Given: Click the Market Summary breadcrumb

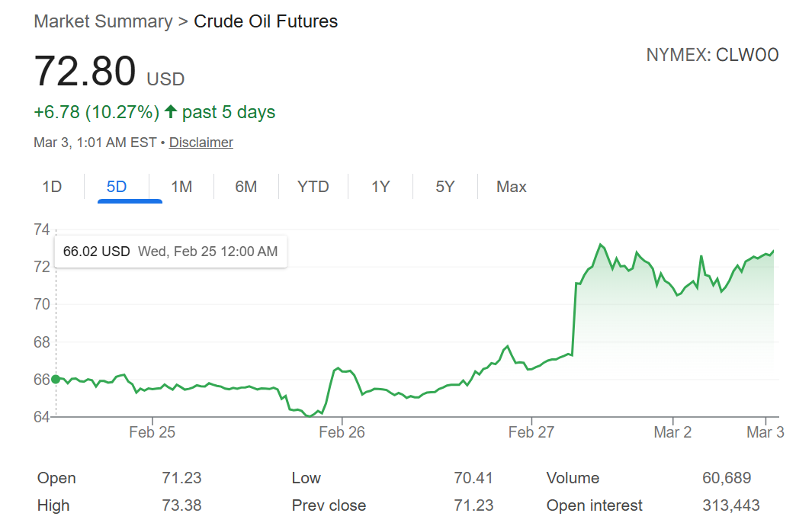Looking at the screenshot, I should [103, 21].
